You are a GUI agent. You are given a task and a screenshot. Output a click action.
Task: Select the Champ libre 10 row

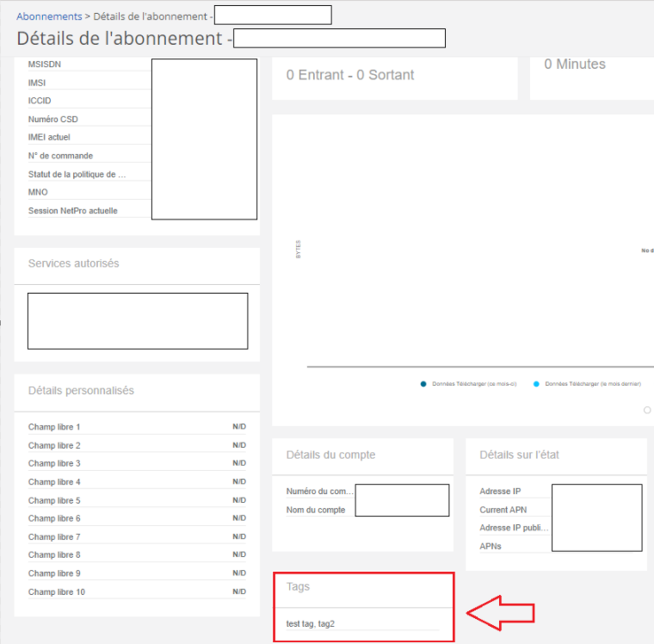tap(57, 591)
